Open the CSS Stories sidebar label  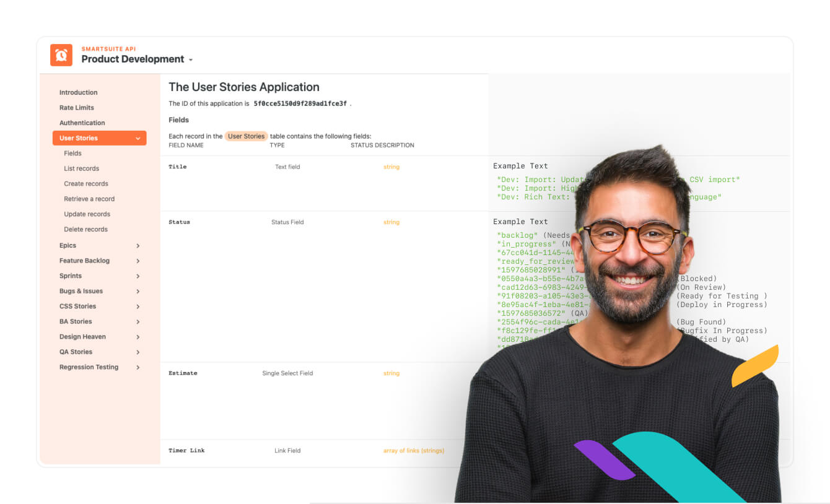(77, 306)
